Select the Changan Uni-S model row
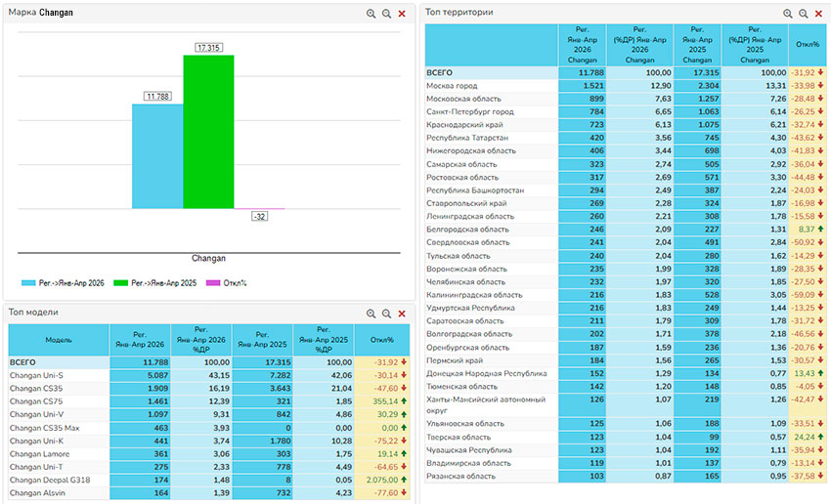The image size is (831, 504). [209, 375]
